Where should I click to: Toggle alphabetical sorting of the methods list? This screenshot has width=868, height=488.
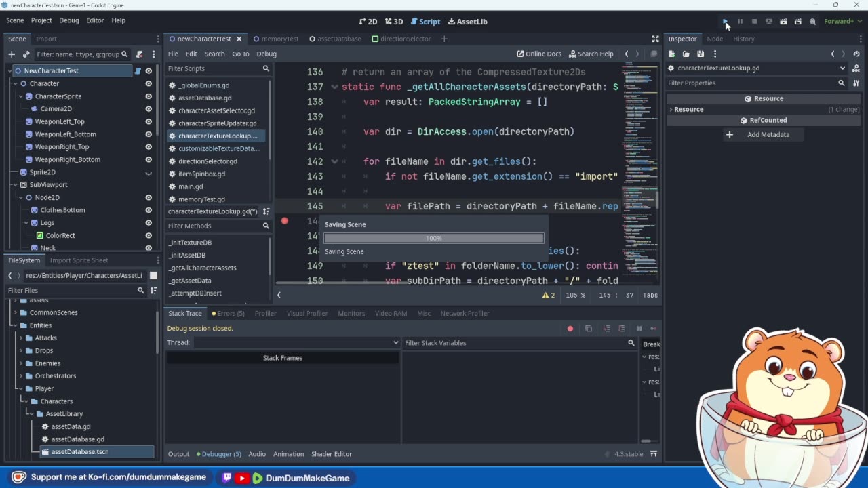266,211
